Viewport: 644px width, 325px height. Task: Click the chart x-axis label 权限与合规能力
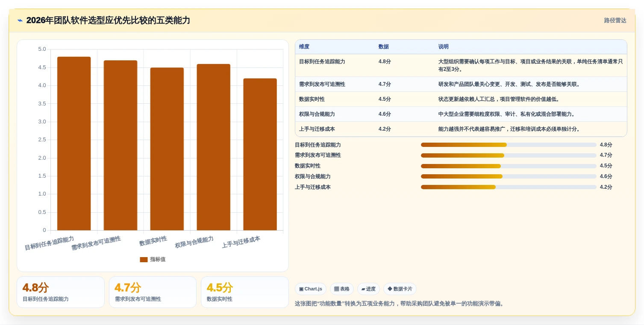tap(194, 242)
